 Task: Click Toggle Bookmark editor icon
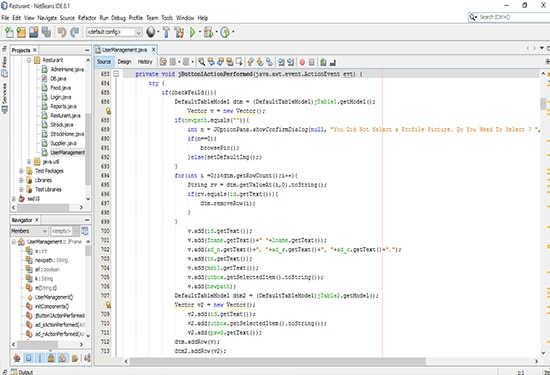point(269,62)
